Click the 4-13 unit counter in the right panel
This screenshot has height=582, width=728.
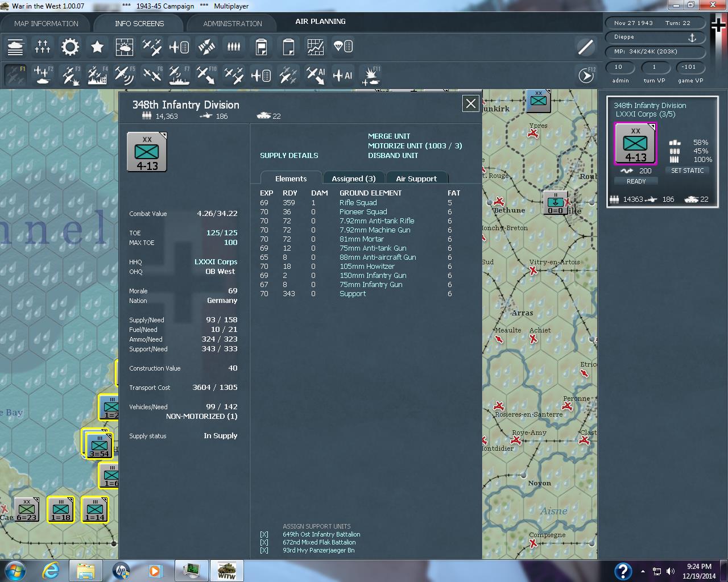tap(635, 143)
